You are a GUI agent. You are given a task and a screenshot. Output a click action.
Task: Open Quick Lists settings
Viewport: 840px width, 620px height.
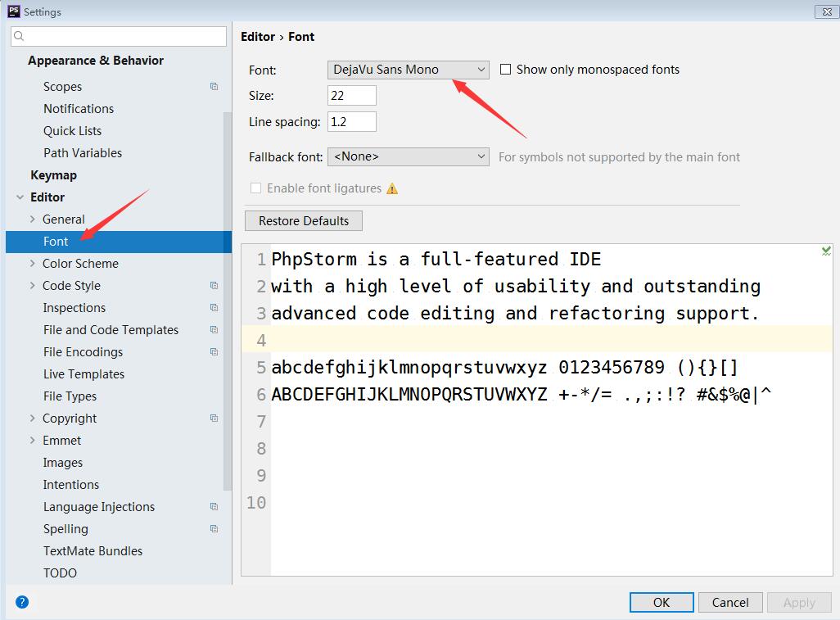(72, 131)
